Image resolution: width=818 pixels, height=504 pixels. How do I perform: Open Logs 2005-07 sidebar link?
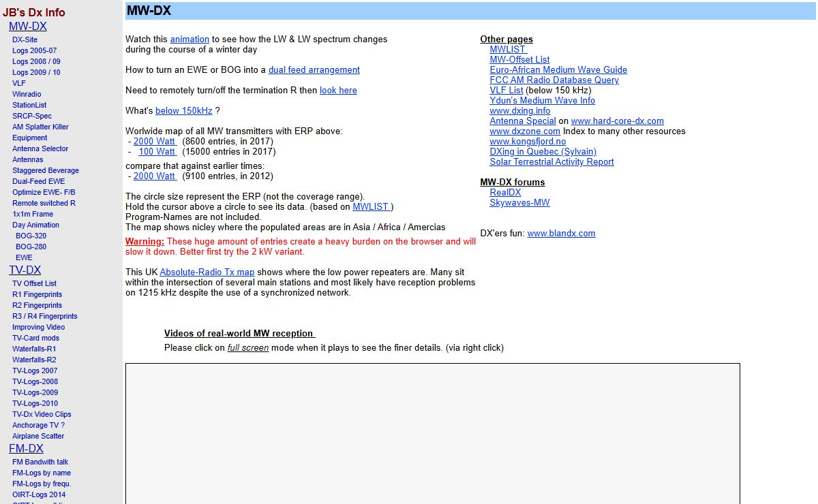tap(35, 50)
